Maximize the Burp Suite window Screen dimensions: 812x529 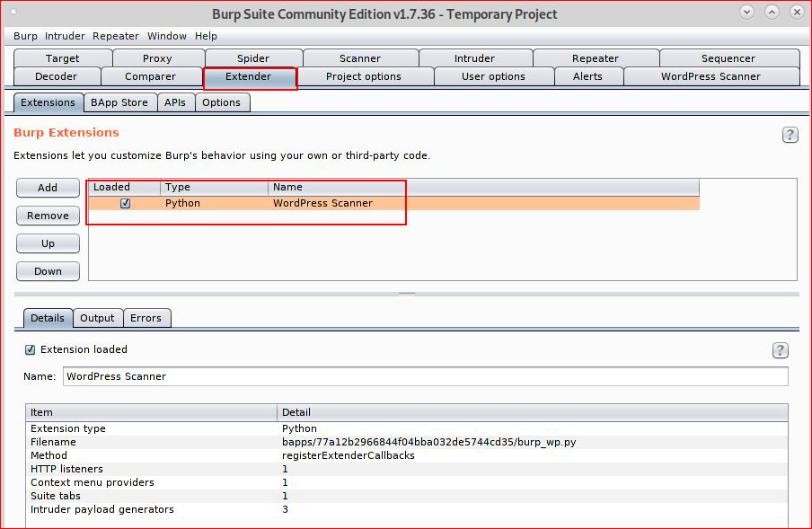coord(772,12)
